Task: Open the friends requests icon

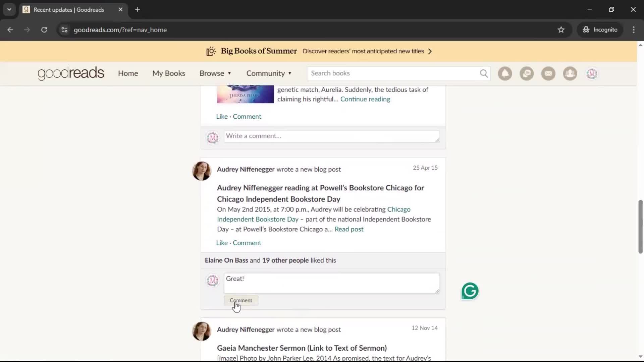Action: (570, 73)
